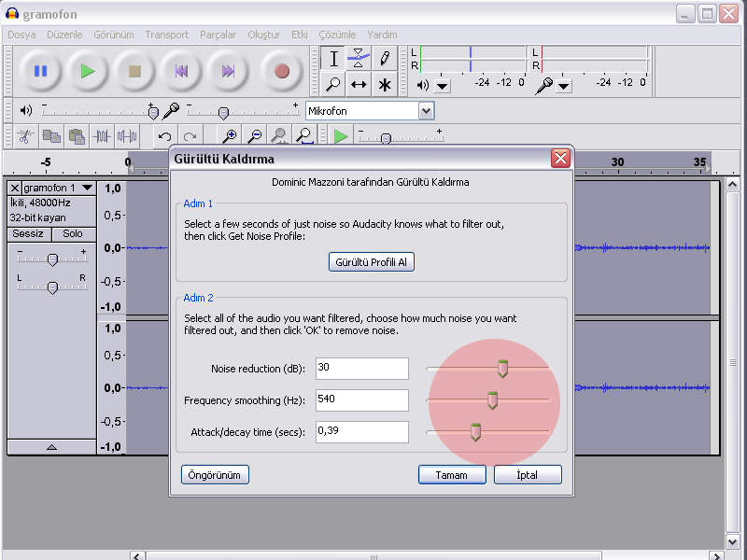This screenshot has height=560, width=747.
Task: Expand the input meter microphone dropdown arrow
Action: 564,86
